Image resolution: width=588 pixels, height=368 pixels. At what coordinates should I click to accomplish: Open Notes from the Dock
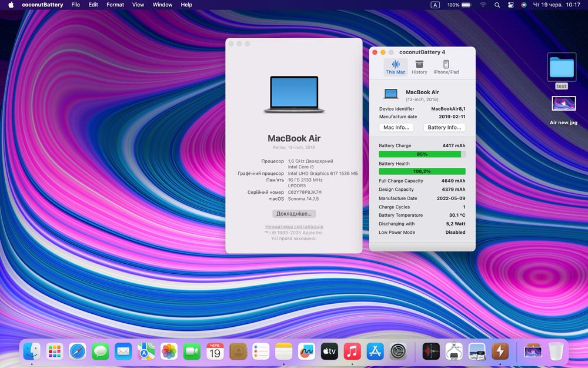(x=283, y=352)
